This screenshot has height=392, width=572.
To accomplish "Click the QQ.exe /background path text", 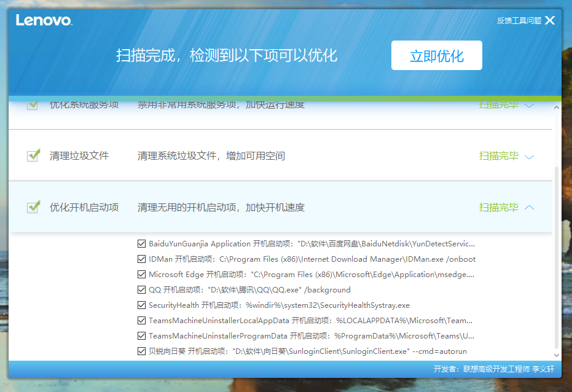I will tap(279, 289).
